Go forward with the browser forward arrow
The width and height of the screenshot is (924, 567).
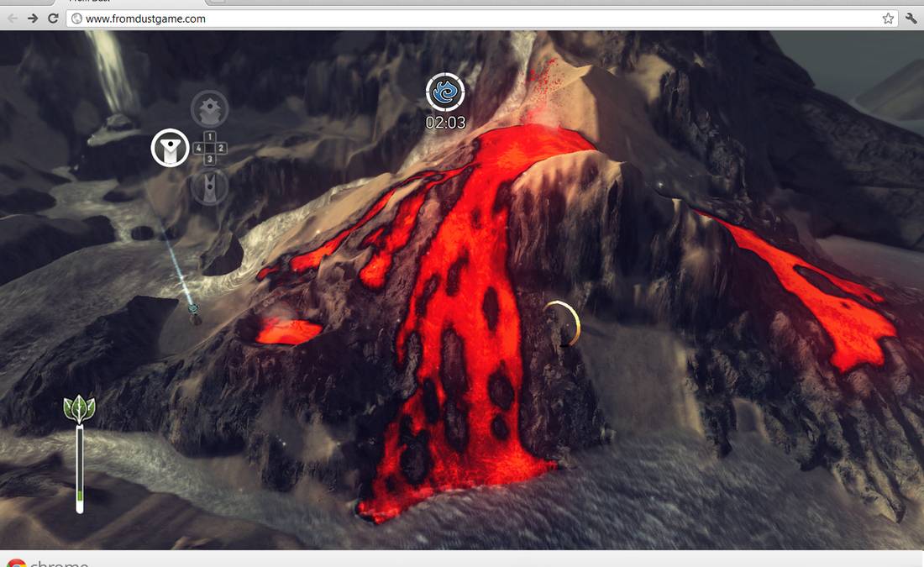(33, 18)
